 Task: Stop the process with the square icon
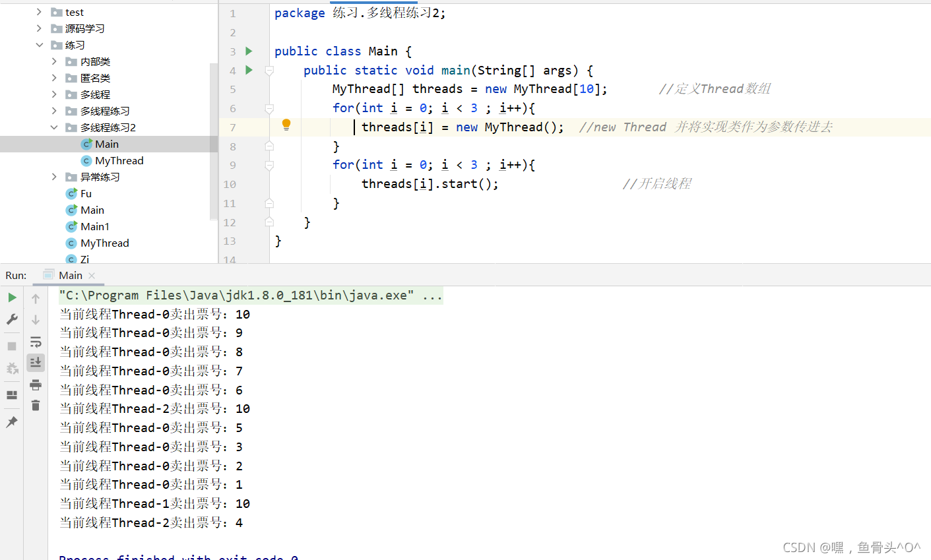click(x=12, y=346)
